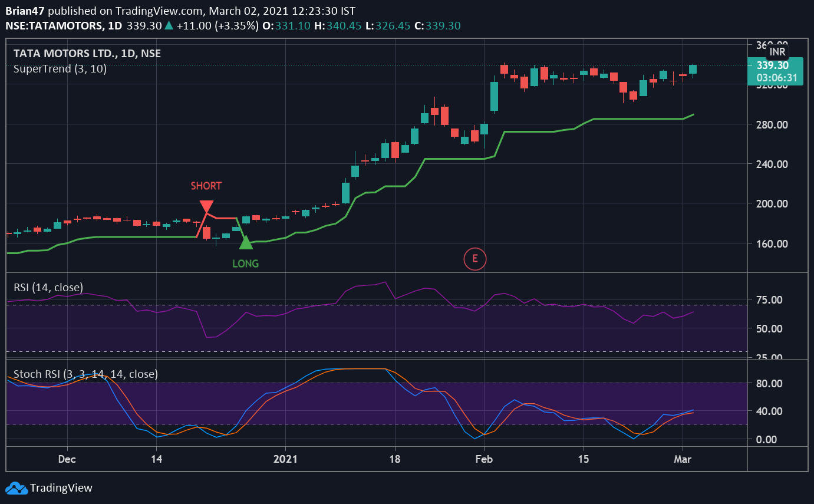Click the red SHORT signal triangle marker
Image resolution: width=814 pixels, height=504 pixels.
coord(206,207)
